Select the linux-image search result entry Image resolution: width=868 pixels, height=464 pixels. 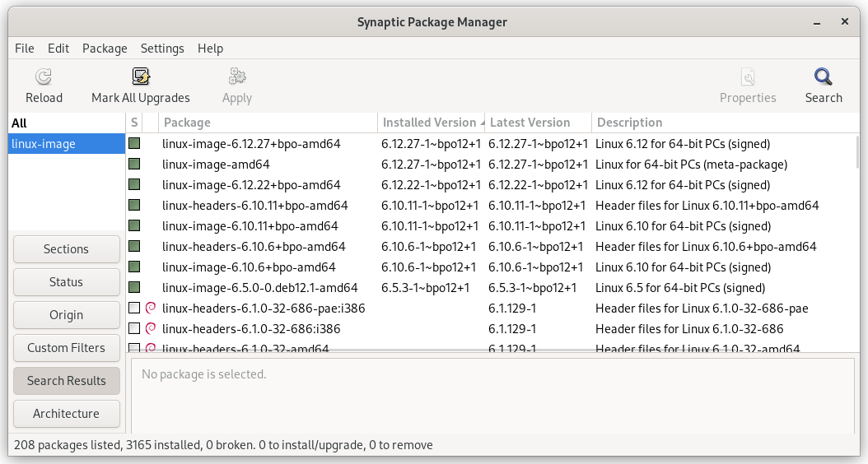pos(67,144)
